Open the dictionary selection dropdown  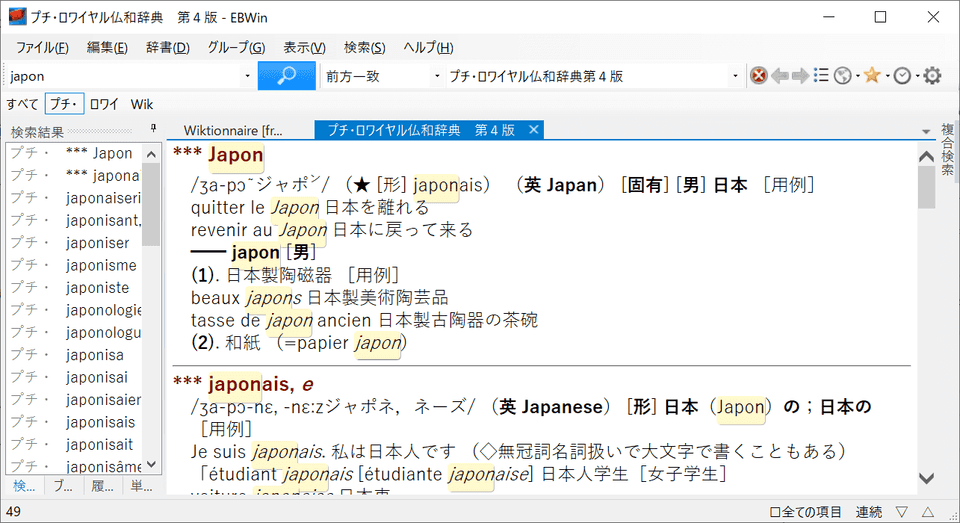pos(737,76)
